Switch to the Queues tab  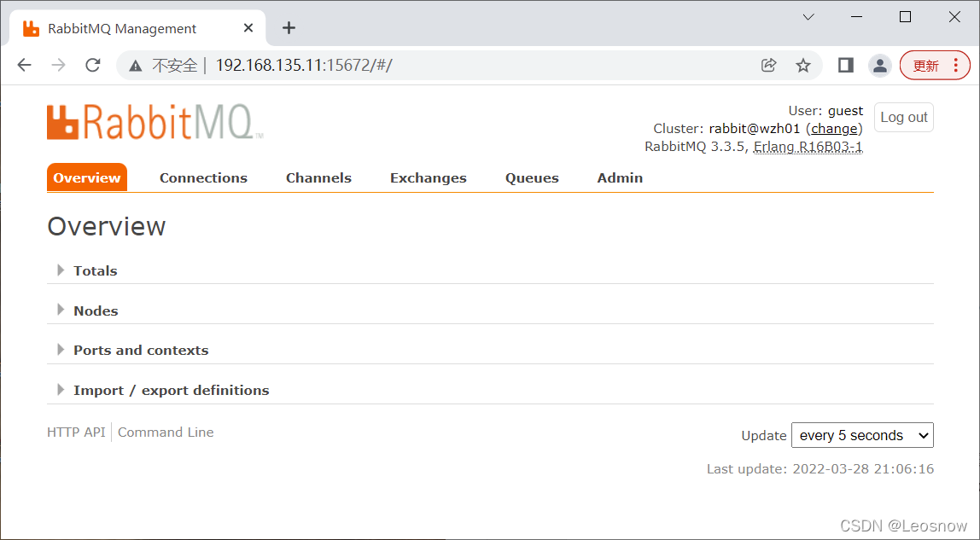pyautogui.click(x=532, y=178)
